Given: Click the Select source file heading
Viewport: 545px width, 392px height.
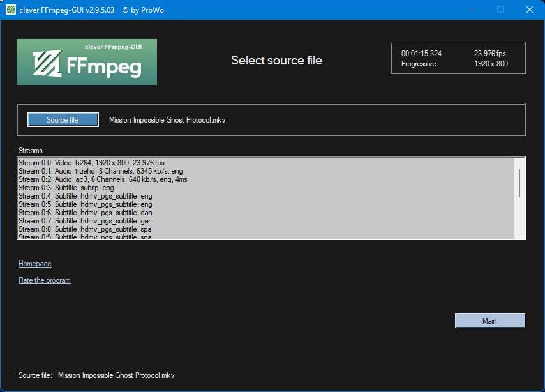Looking at the screenshot, I should pyautogui.click(x=276, y=61).
